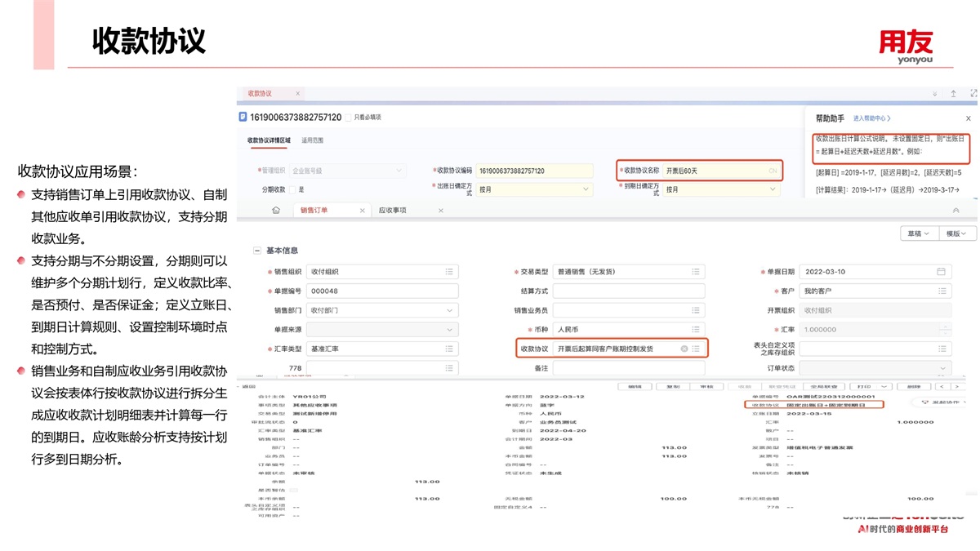Close the 帮助助手 panel

[969, 118]
